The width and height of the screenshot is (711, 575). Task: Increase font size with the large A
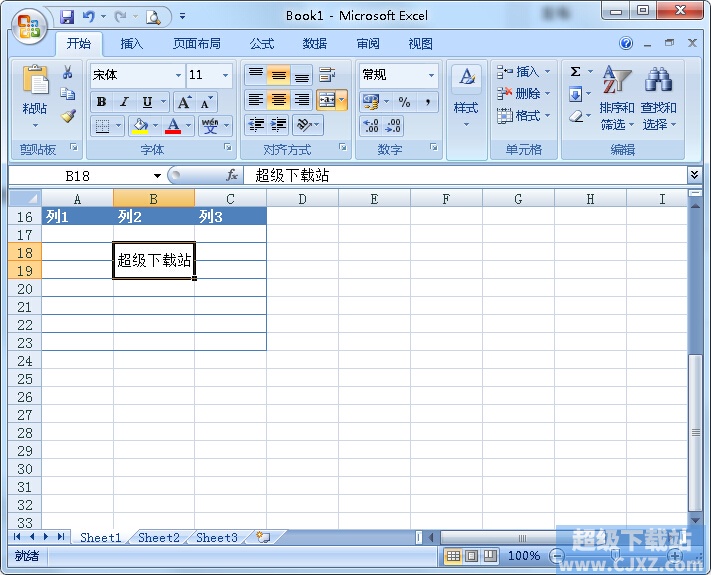point(184,102)
